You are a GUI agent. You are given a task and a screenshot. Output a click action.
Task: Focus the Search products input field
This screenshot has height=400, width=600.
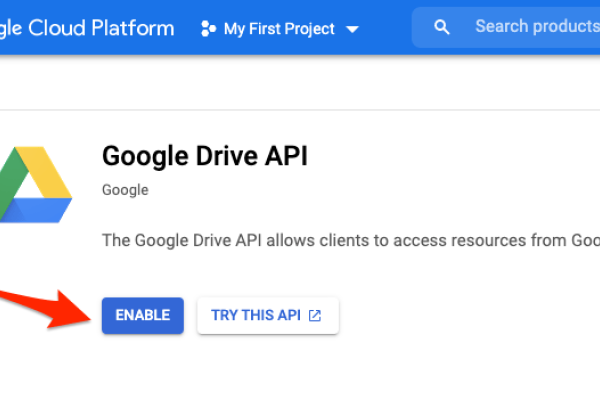(x=506, y=27)
